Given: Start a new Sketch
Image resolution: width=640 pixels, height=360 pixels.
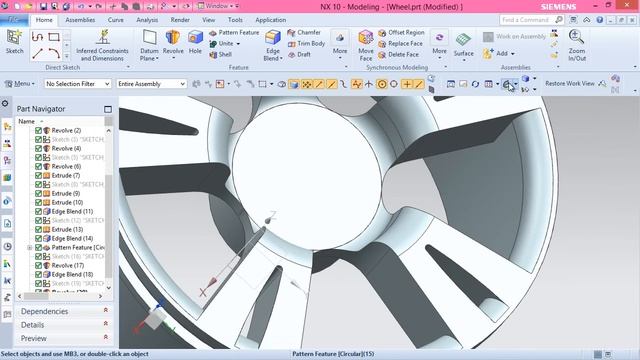Looking at the screenshot, I should pyautogui.click(x=14, y=42).
